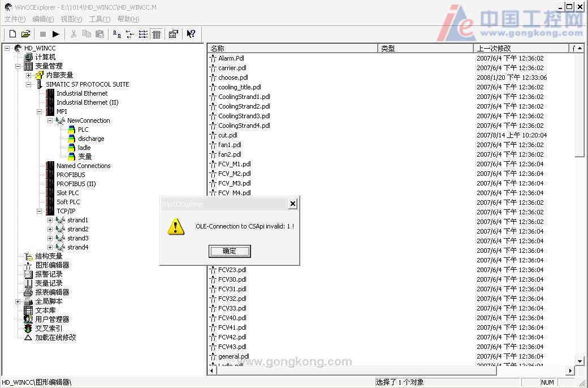Click the horizontal scroll-right arrow

click(x=570, y=370)
